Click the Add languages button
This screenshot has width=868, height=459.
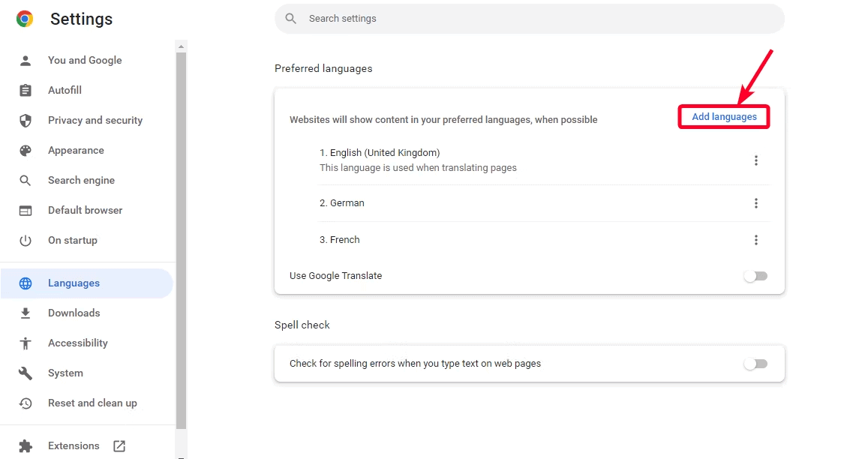(x=723, y=116)
